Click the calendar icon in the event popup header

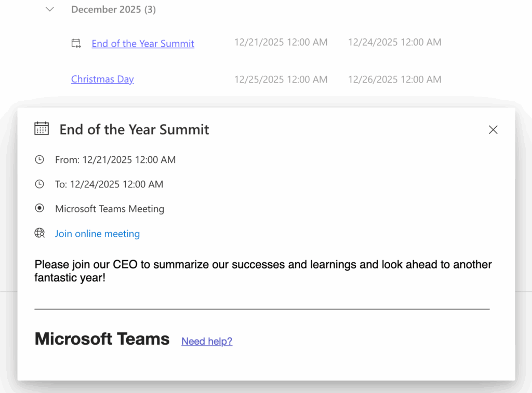point(42,129)
